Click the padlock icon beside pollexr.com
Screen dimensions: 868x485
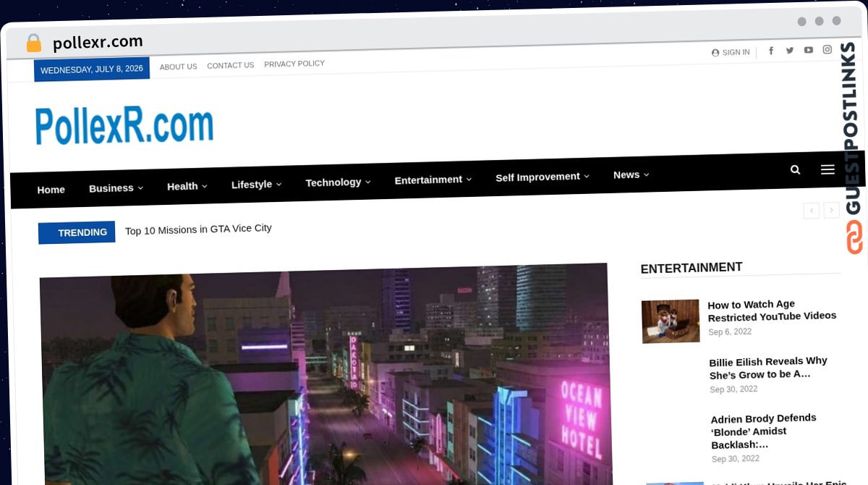pyautogui.click(x=34, y=43)
